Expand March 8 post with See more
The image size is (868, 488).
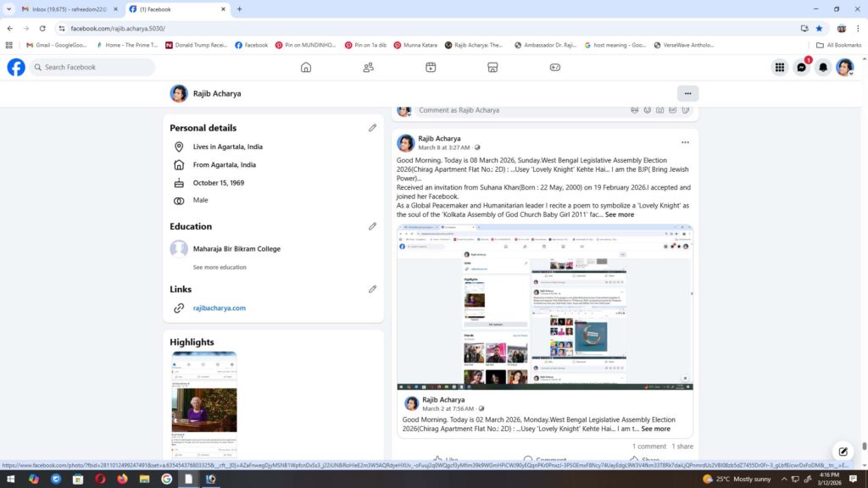click(x=620, y=215)
